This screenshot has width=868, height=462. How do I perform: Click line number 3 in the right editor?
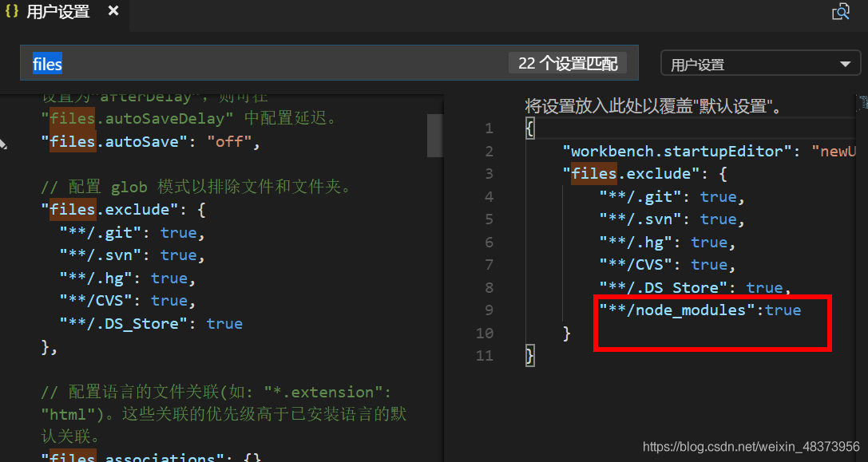tap(488, 174)
